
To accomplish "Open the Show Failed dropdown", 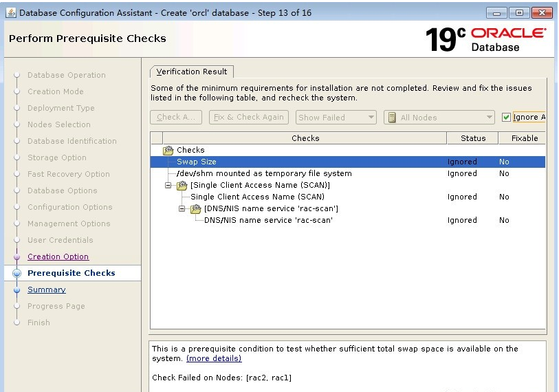I will click(336, 118).
